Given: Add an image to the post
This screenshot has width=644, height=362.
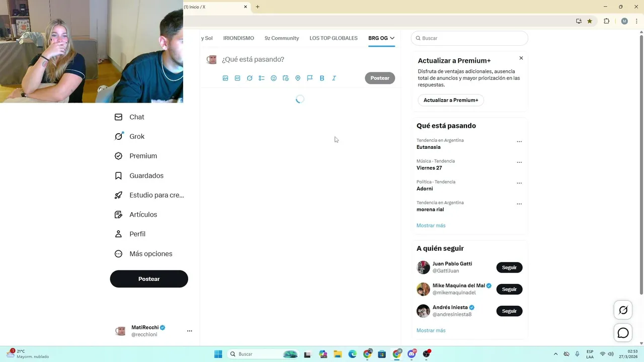Looking at the screenshot, I should click(x=225, y=78).
